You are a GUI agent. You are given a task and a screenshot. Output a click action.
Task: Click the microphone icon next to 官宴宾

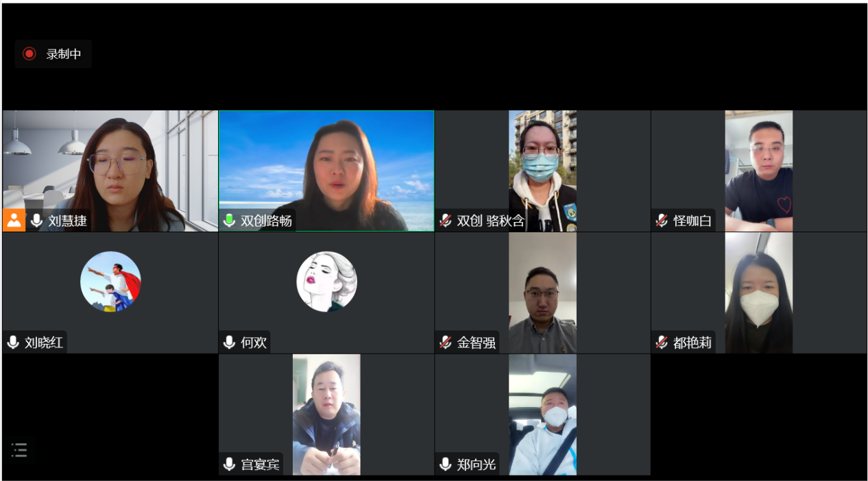[x=230, y=465]
